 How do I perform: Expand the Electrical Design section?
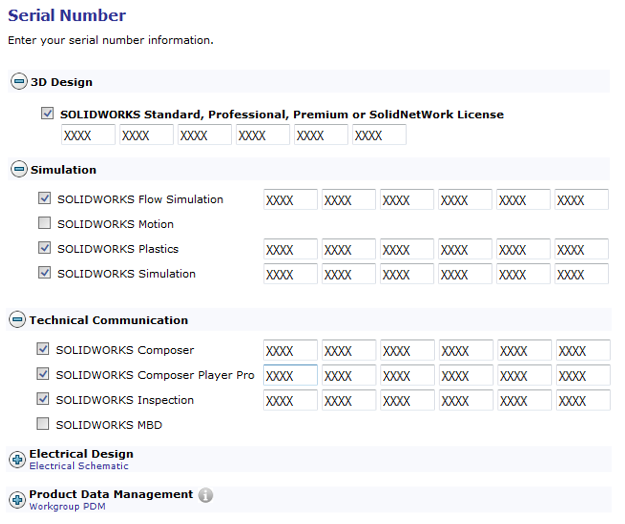click(x=17, y=459)
